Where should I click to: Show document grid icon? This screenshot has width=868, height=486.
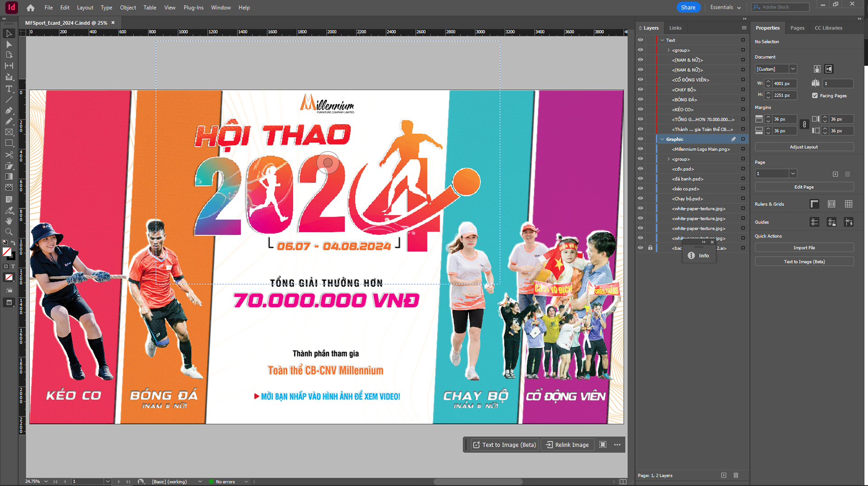[x=849, y=204]
